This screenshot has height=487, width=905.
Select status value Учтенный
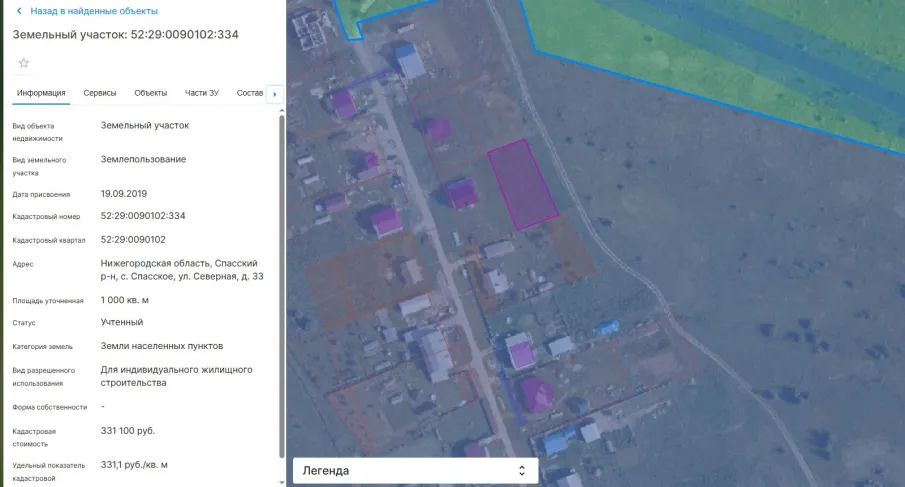click(x=122, y=322)
